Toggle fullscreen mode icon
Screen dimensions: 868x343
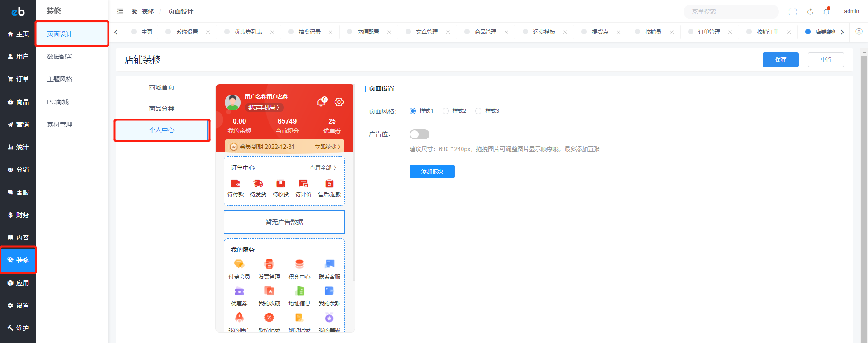tap(793, 12)
